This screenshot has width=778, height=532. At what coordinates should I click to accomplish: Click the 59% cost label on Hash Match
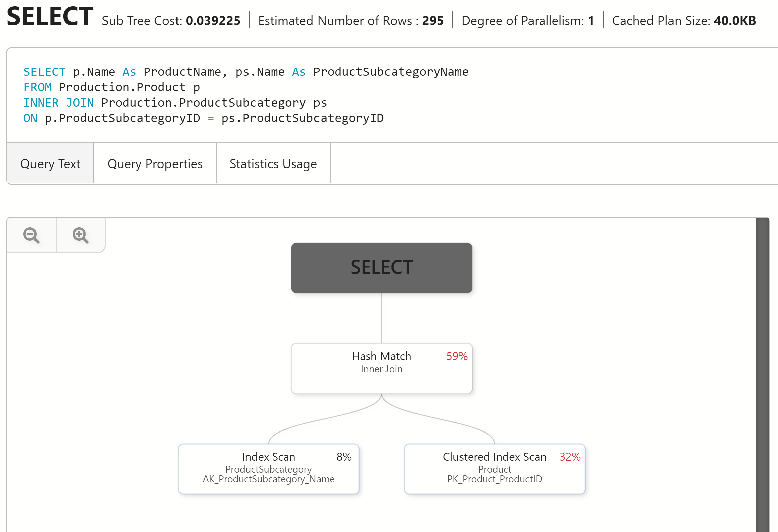click(457, 356)
